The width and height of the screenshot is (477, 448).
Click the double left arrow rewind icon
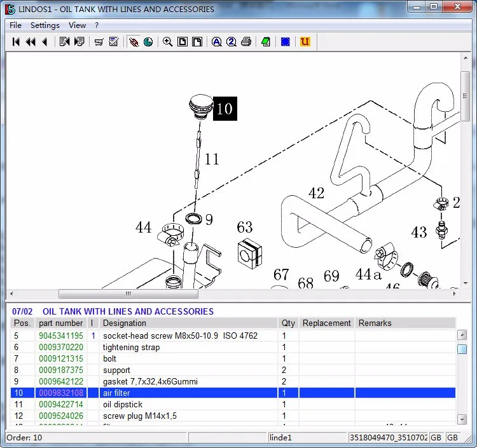click(x=31, y=42)
